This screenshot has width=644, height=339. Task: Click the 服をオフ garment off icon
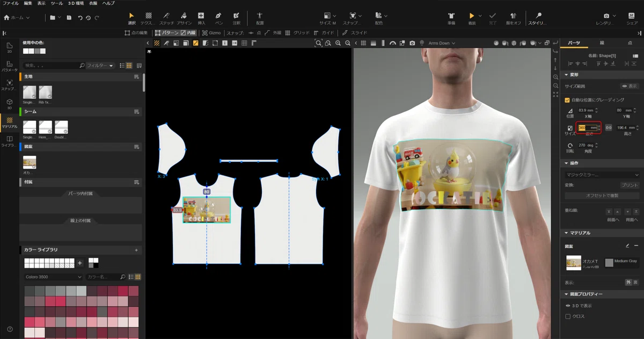click(x=513, y=18)
